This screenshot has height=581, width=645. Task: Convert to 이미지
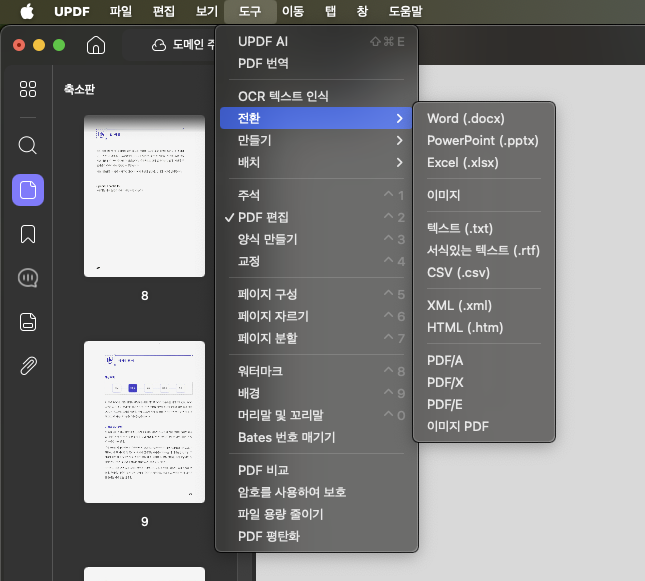point(484,195)
